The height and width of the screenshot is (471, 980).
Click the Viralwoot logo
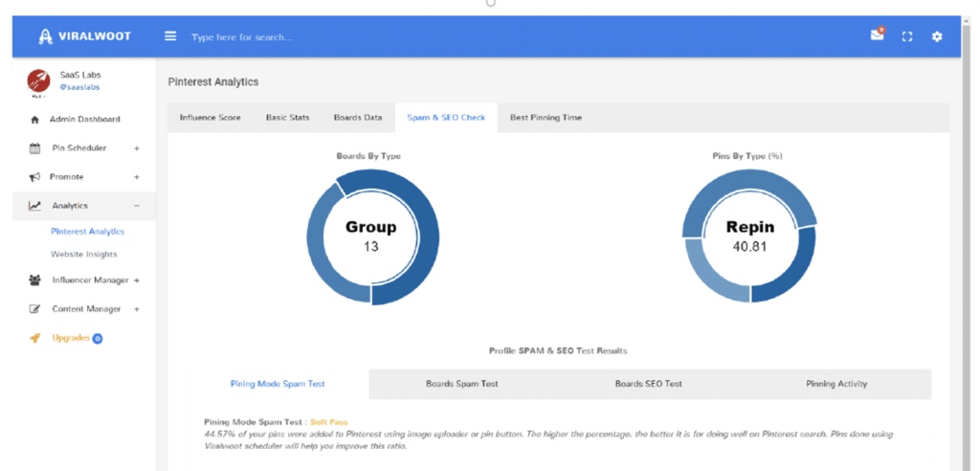(x=85, y=36)
